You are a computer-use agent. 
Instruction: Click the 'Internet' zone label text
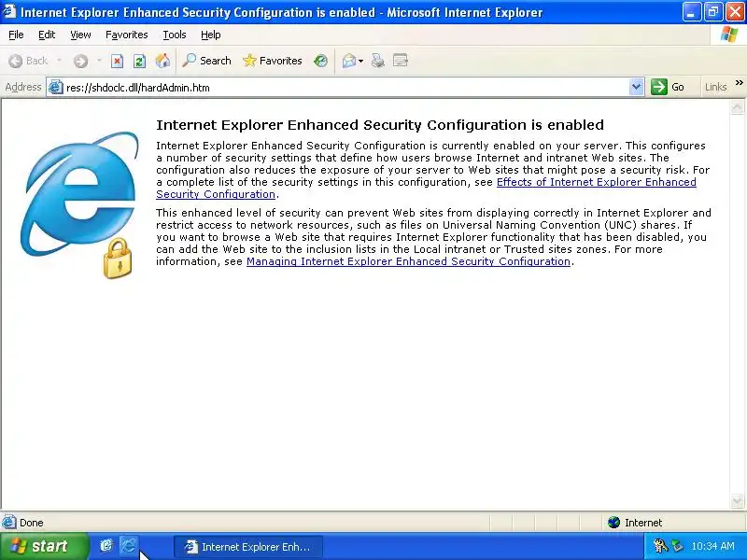coord(643,523)
